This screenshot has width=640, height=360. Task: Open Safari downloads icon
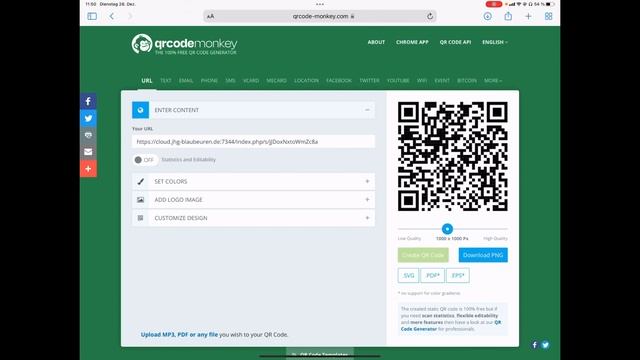click(487, 16)
